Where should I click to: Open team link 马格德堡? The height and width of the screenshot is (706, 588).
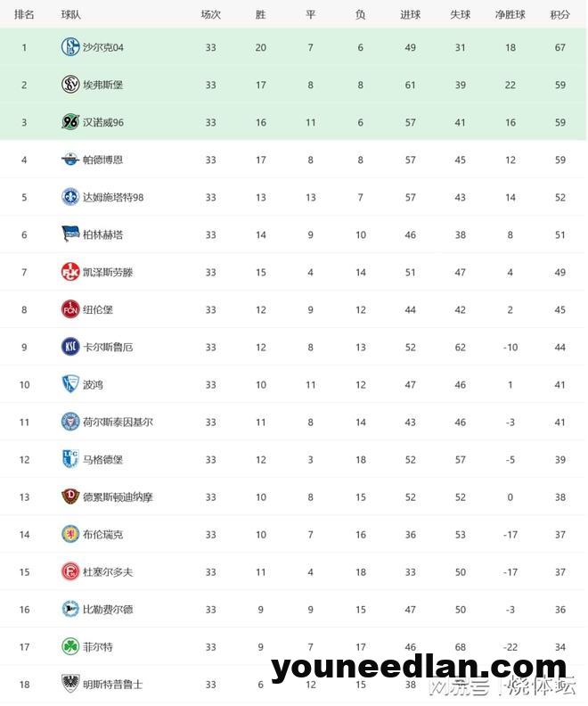coord(102,459)
